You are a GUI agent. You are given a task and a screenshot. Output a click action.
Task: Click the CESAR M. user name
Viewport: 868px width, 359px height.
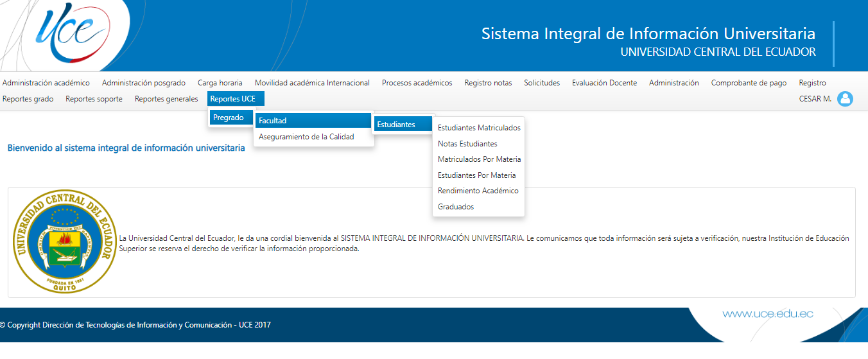[x=815, y=99]
